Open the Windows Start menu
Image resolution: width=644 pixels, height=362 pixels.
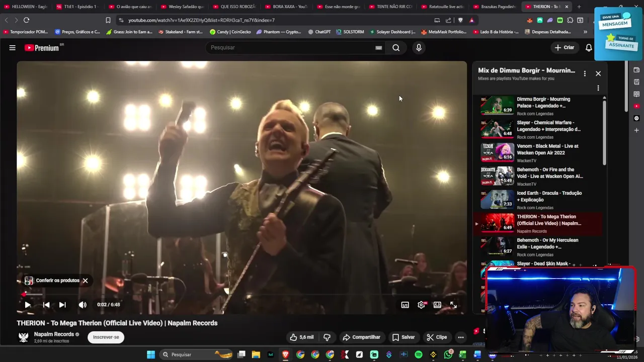(151, 354)
